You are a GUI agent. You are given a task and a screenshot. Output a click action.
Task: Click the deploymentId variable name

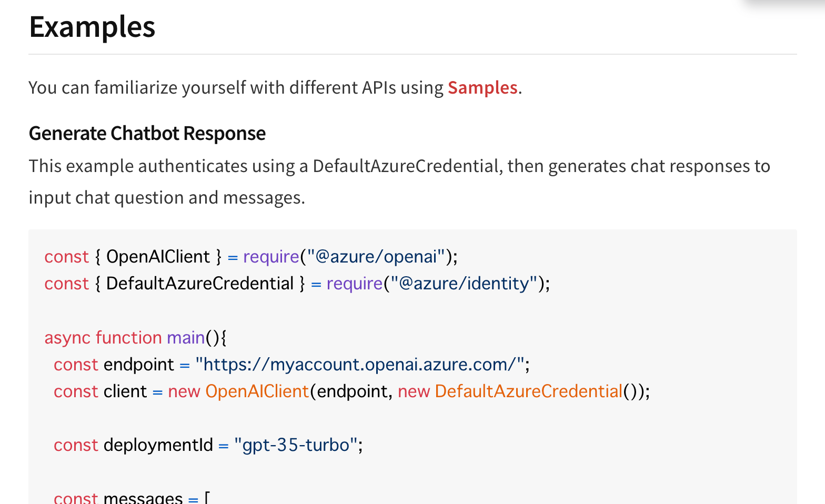pos(158,445)
